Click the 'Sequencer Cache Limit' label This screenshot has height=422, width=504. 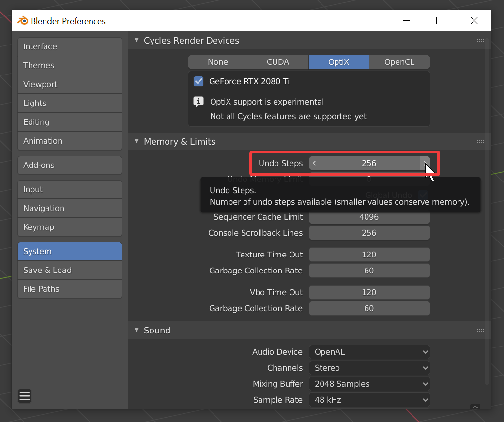click(x=258, y=217)
